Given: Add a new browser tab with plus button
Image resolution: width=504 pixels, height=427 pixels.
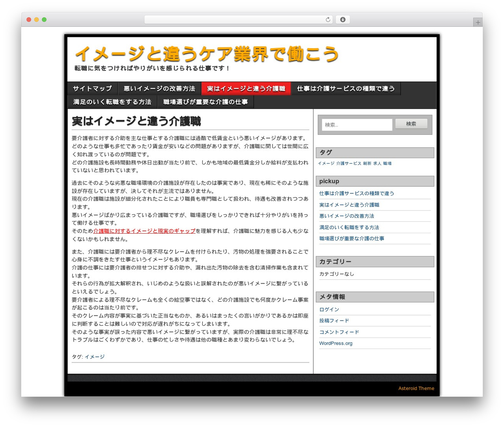Looking at the screenshot, I should (x=478, y=22).
